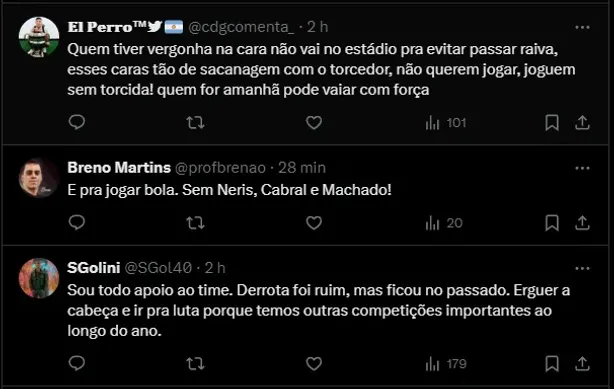
Task: Retweet El Perro's post about the stadium
Action: pyautogui.click(x=195, y=123)
